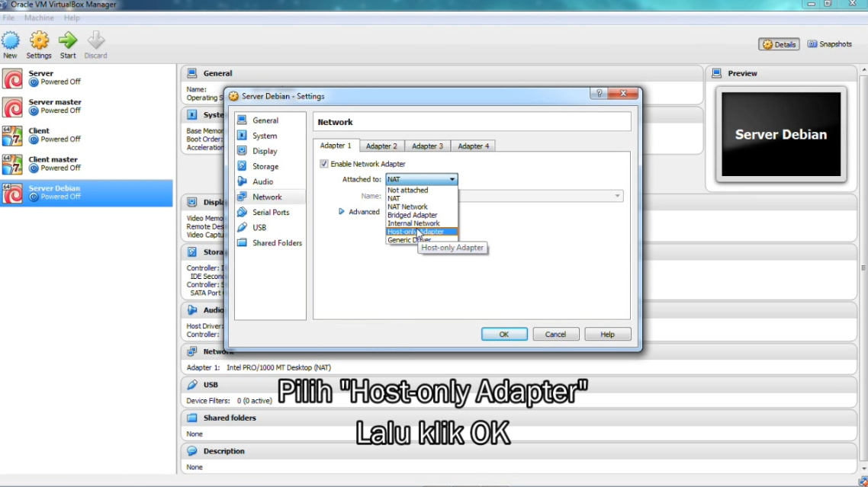Click the Shared folders section icon in details
868x487 pixels.
coord(192,418)
